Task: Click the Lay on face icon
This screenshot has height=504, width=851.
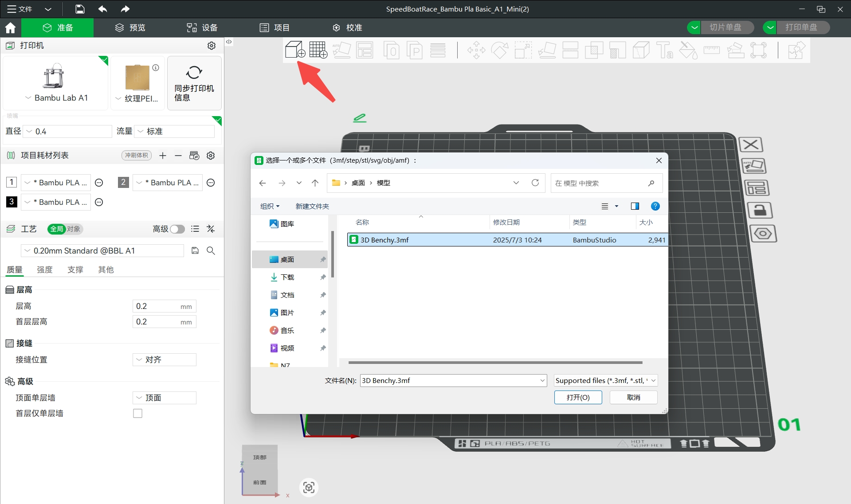Action: coord(547,50)
